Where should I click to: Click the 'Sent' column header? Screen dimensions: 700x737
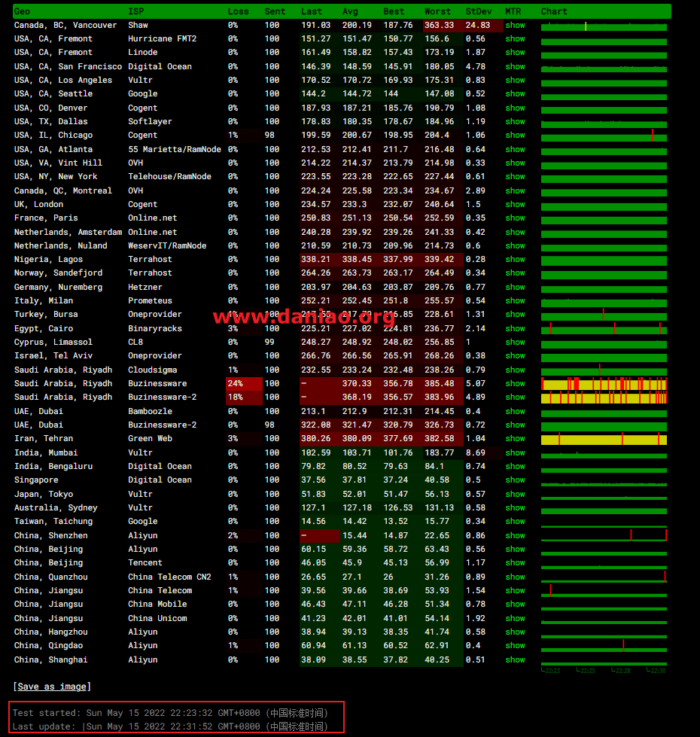coord(275,11)
